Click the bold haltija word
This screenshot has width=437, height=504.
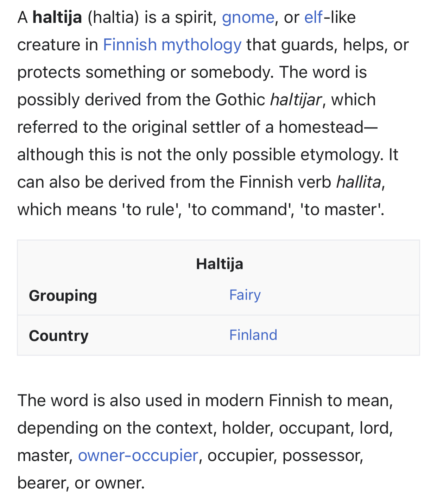click(57, 17)
